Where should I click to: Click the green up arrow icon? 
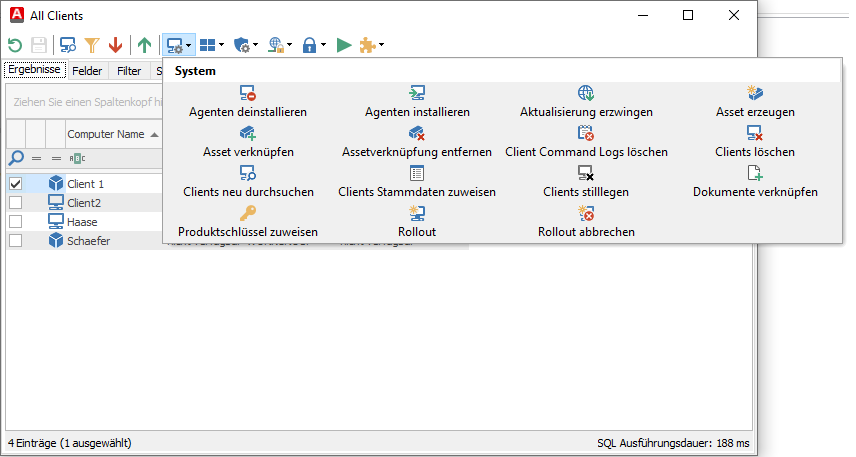click(x=145, y=45)
